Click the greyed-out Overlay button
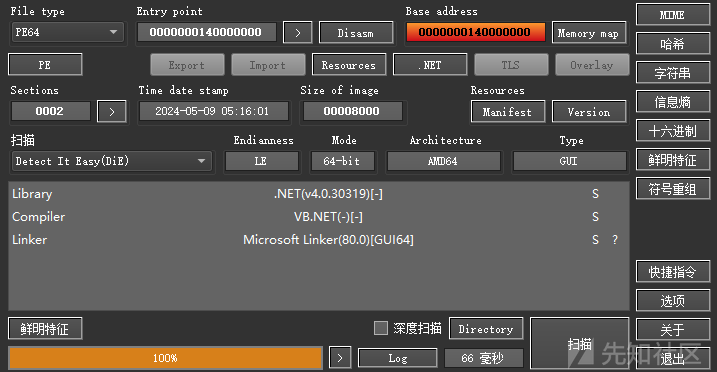Viewport: 717px width, 372px height. [x=592, y=65]
